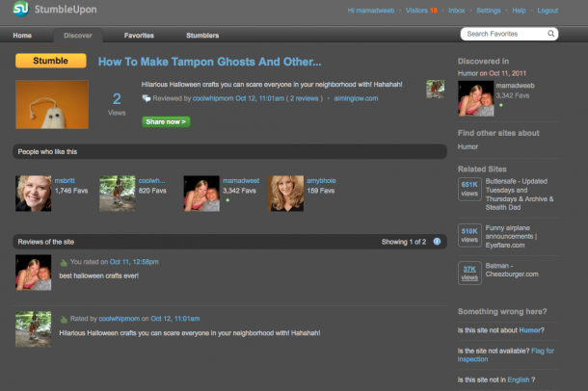Open mamadweeb avatar under People who like this
Screen dimensions: 588x391
pyautogui.click(x=201, y=194)
